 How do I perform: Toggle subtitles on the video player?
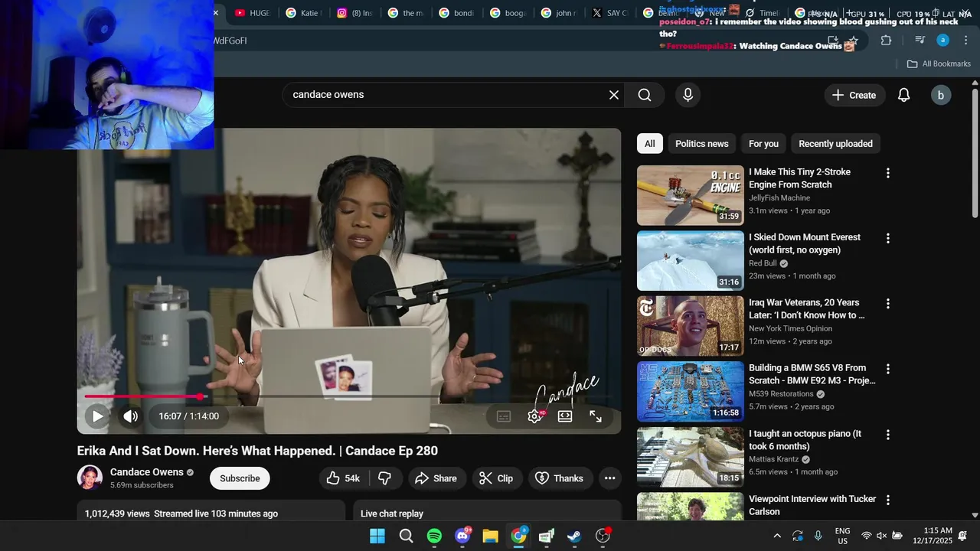coord(504,416)
